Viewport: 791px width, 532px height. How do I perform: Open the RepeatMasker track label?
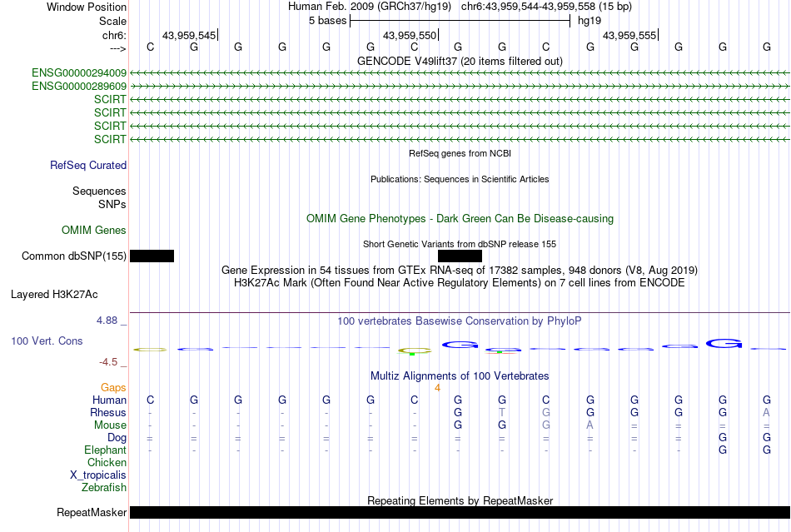click(92, 512)
